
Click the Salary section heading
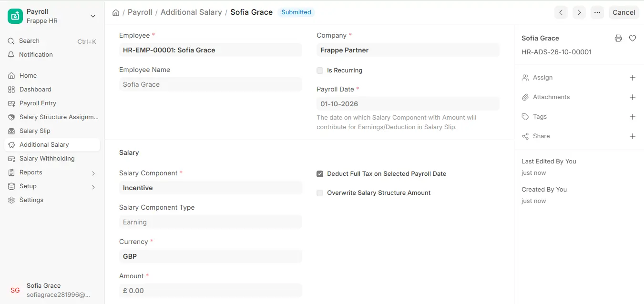click(129, 153)
